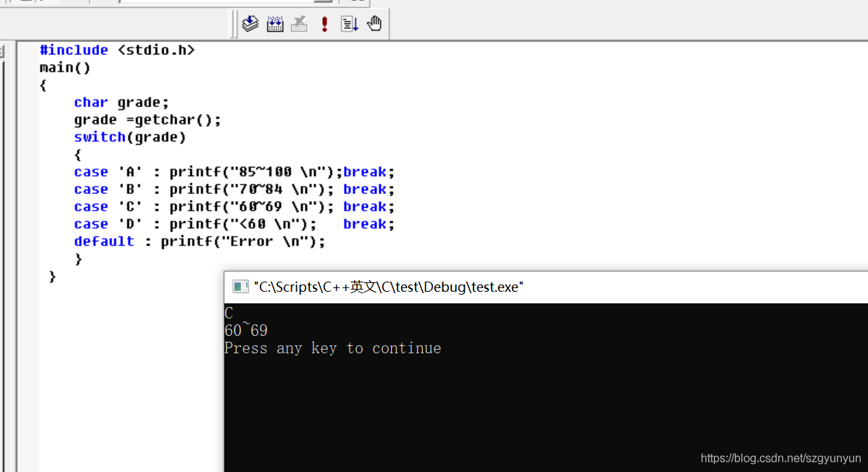Click the case 'A' line
This screenshot has width=868, height=472.
coord(234,172)
